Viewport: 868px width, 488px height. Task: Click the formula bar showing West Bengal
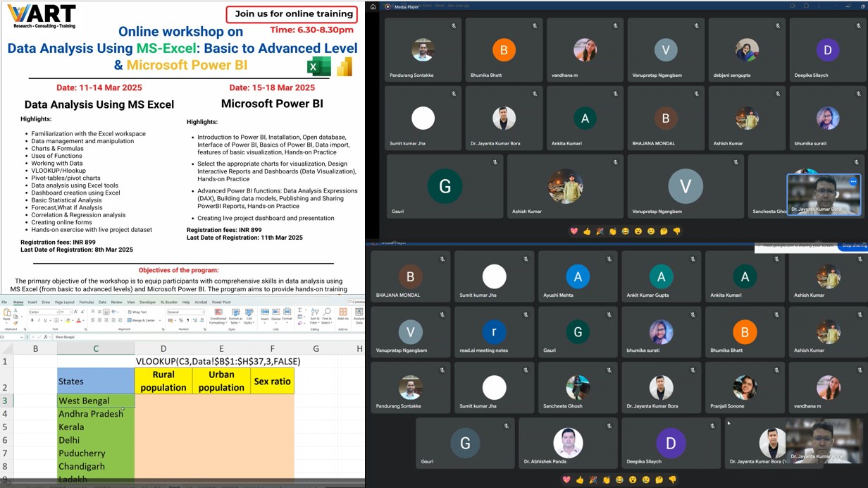coord(209,337)
